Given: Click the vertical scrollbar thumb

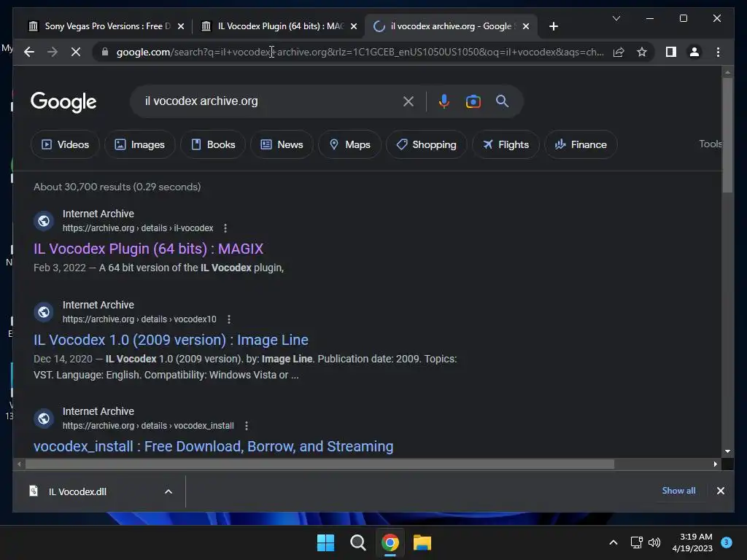Looking at the screenshot, I should (727, 135).
